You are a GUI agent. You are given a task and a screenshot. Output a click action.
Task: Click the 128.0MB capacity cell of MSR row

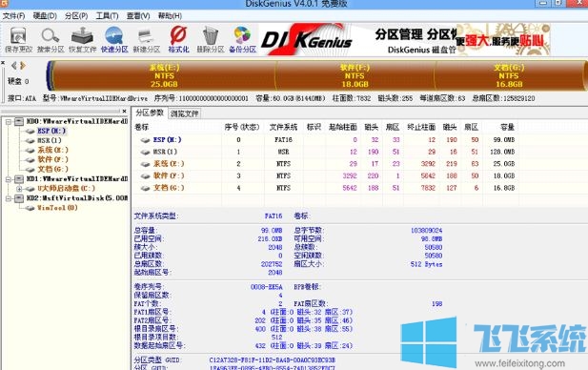pos(503,152)
